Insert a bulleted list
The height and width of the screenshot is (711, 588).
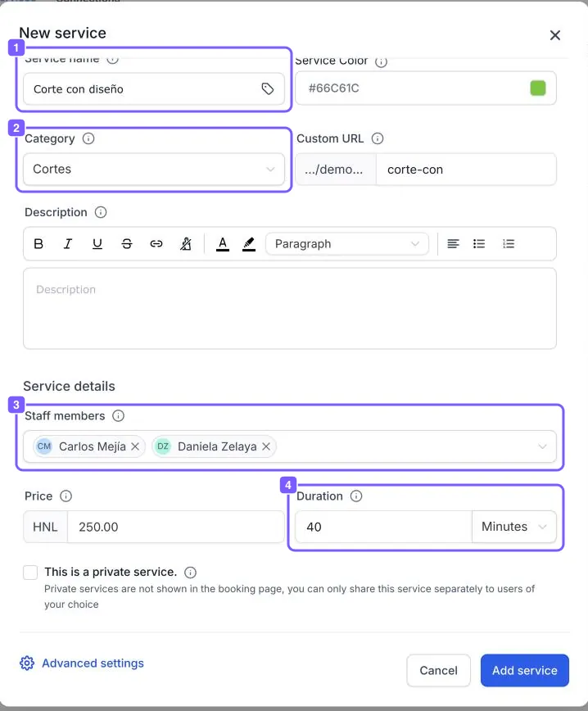pos(479,244)
